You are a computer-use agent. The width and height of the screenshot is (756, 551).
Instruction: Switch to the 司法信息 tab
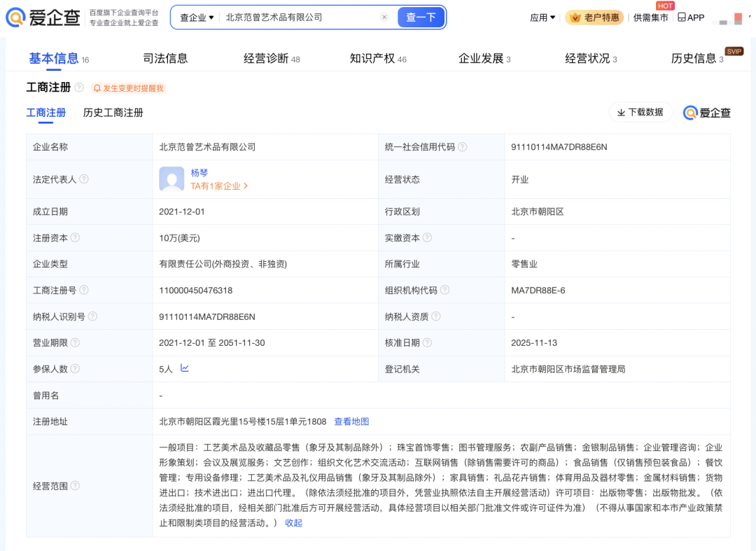point(165,59)
